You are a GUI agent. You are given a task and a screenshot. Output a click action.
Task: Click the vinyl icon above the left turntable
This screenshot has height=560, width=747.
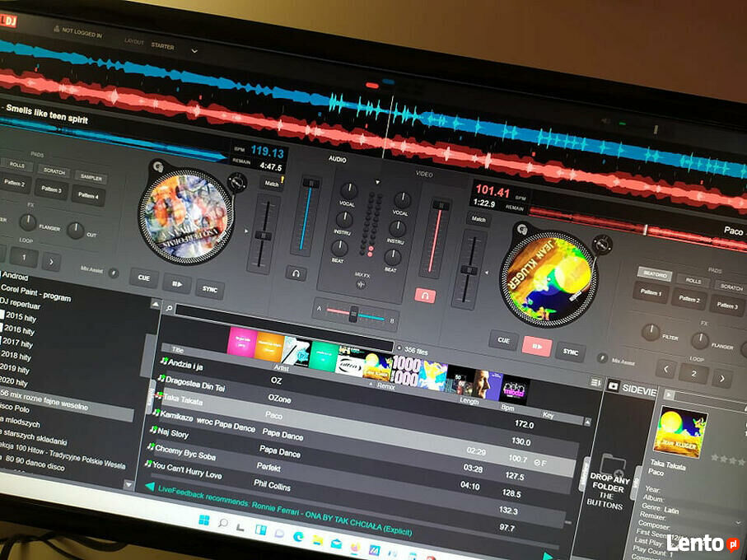(x=158, y=166)
